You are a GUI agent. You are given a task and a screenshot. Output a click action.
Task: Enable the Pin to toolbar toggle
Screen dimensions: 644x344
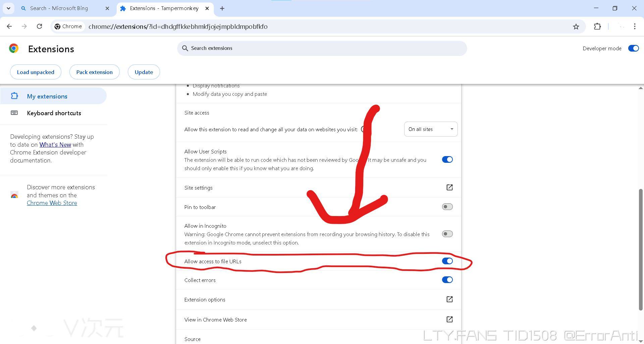(x=447, y=207)
